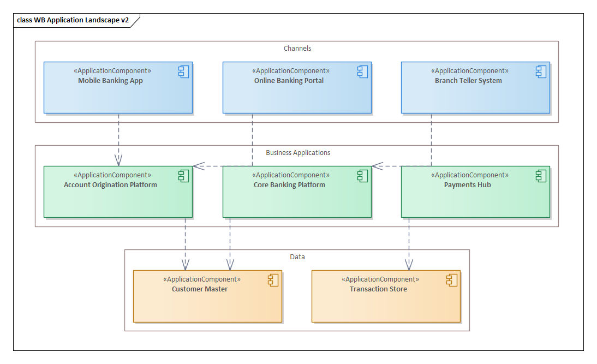This screenshot has height=364, width=597.
Task: Select the Customer Master name label
Action: click(x=200, y=289)
